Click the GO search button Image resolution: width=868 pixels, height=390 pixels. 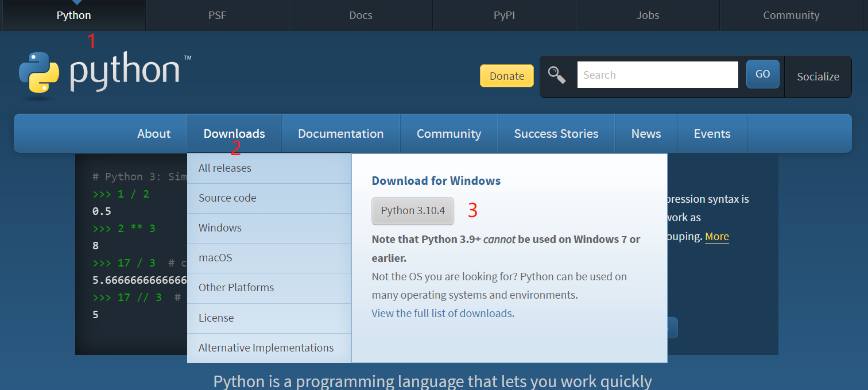(762, 74)
